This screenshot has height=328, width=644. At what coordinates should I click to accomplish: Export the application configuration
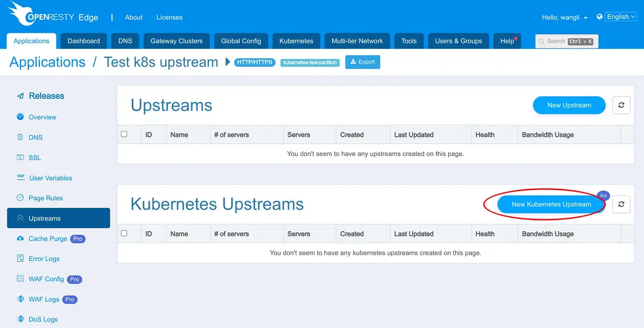362,62
